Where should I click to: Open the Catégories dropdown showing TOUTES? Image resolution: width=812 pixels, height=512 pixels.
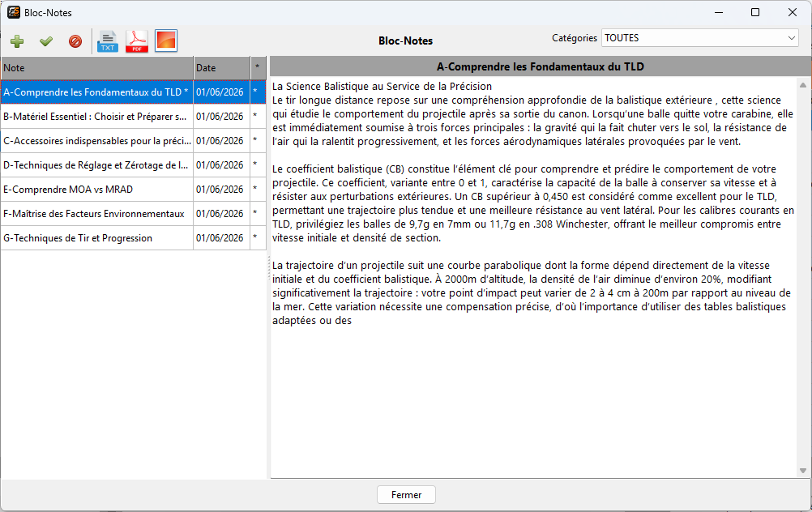pyautogui.click(x=699, y=38)
